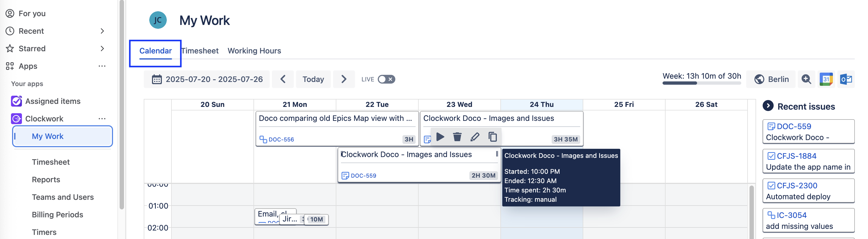The image size is (868, 239).
Task: Edit worklog with the pencil icon
Action: click(x=475, y=137)
